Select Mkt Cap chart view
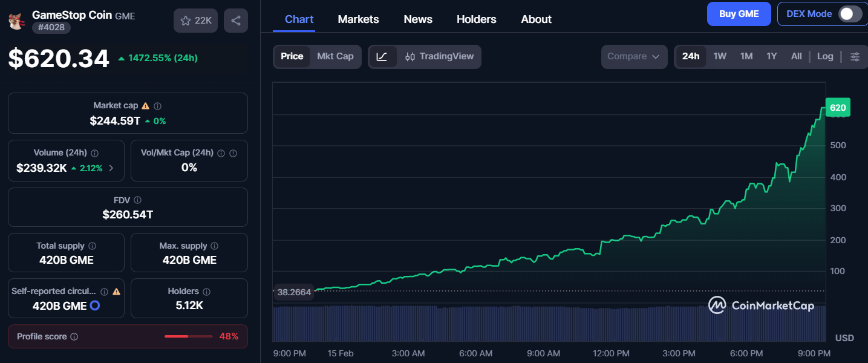This screenshot has width=868, height=363. 335,56
